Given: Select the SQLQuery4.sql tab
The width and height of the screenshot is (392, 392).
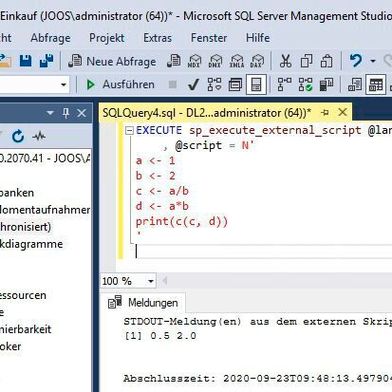Looking at the screenshot, I should pyautogui.click(x=207, y=113).
